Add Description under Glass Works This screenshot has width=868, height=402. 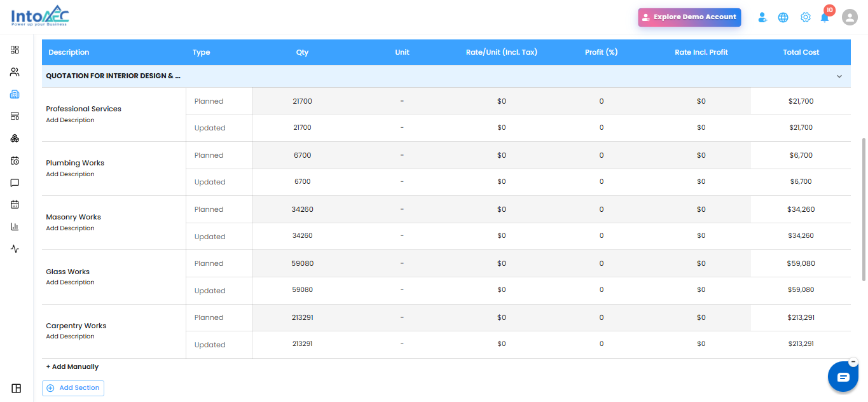click(x=70, y=282)
